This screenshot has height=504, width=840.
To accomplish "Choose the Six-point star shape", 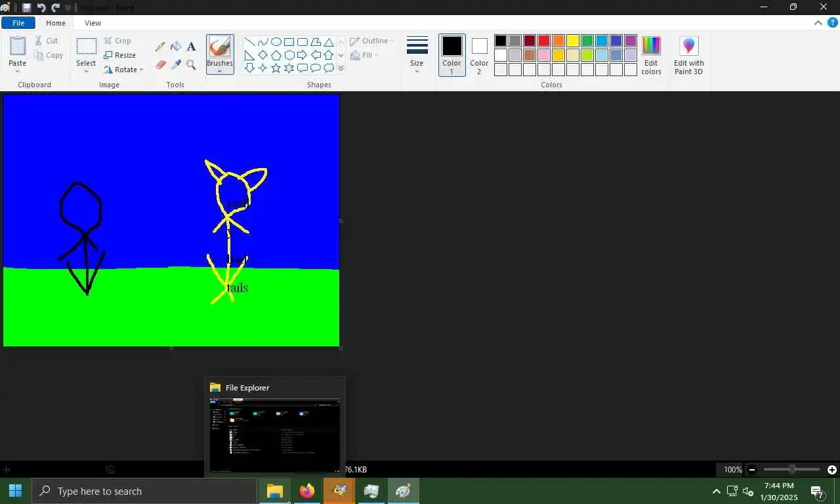I will (x=289, y=68).
